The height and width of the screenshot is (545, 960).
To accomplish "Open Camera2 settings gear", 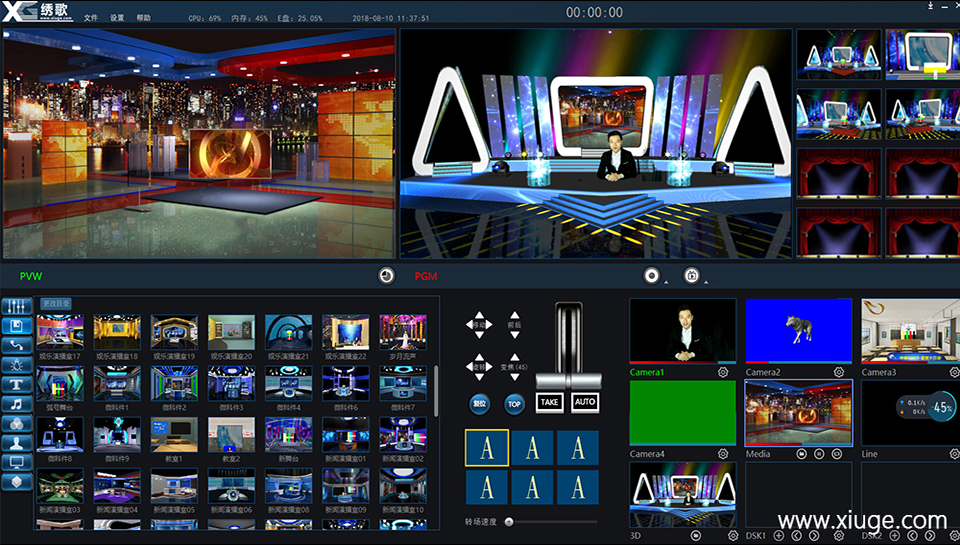I will (839, 372).
